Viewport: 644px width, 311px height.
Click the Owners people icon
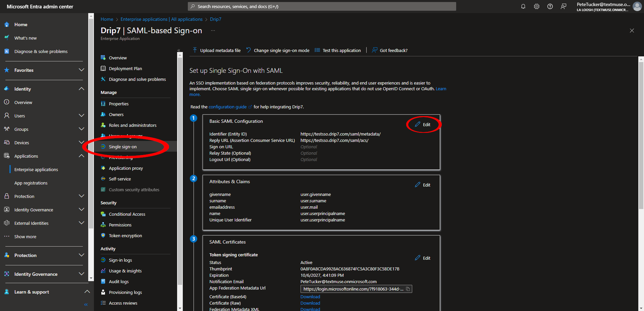pos(103,114)
